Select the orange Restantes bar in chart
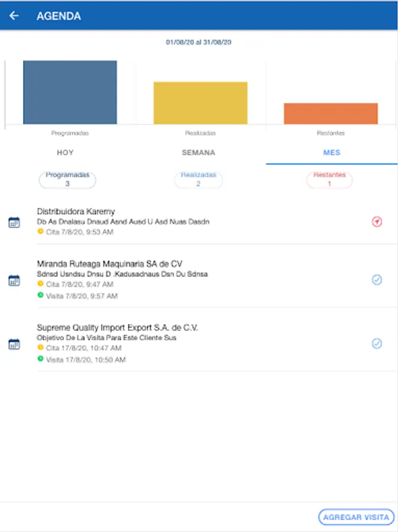The height and width of the screenshot is (532, 398). (x=331, y=113)
